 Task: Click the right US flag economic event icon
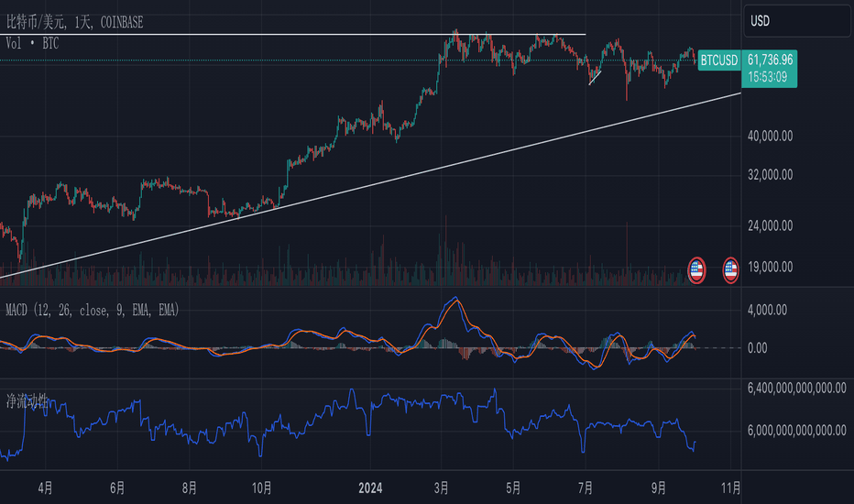[730, 270]
